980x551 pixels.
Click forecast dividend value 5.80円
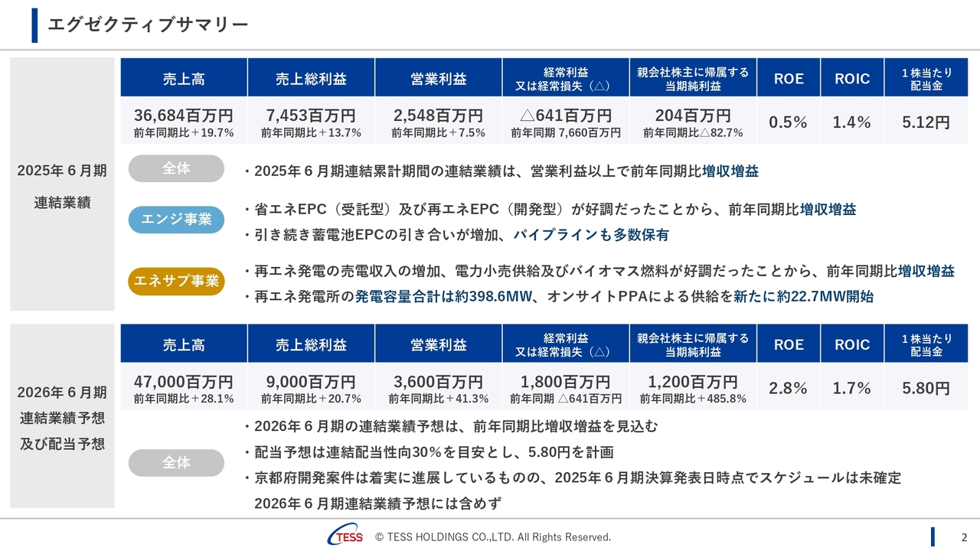pyautogui.click(x=926, y=389)
